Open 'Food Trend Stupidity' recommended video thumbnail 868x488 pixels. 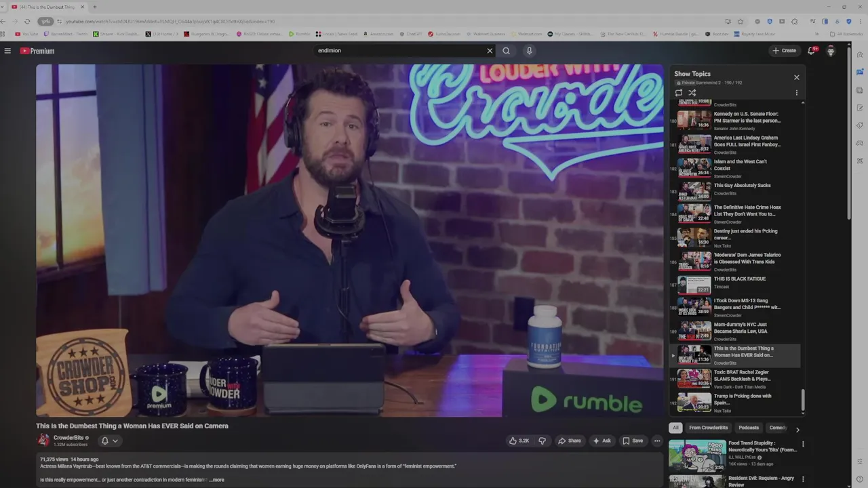[x=696, y=455]
